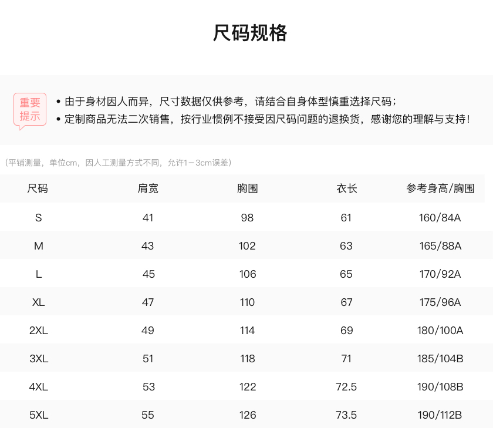This screenshot has height=448, width=493.
Task: Click reference size 180/100A
Action: (440, 331)
